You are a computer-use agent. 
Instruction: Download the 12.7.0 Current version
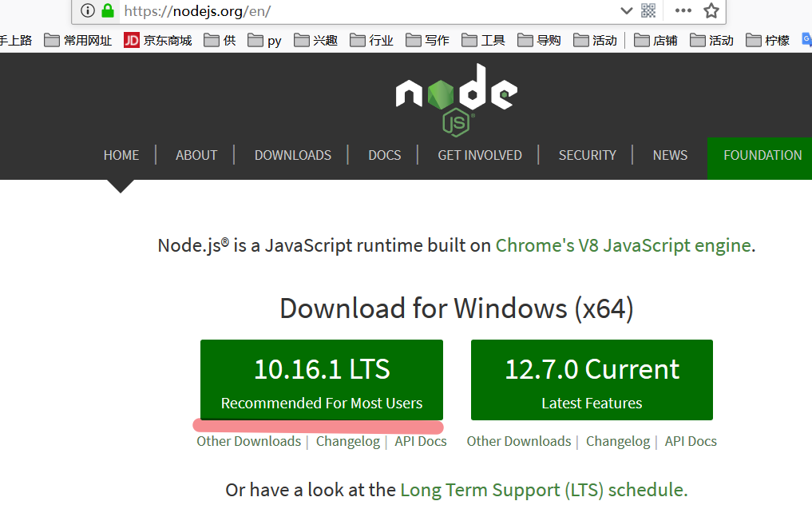pyautogui.click(x=592, y=380)
